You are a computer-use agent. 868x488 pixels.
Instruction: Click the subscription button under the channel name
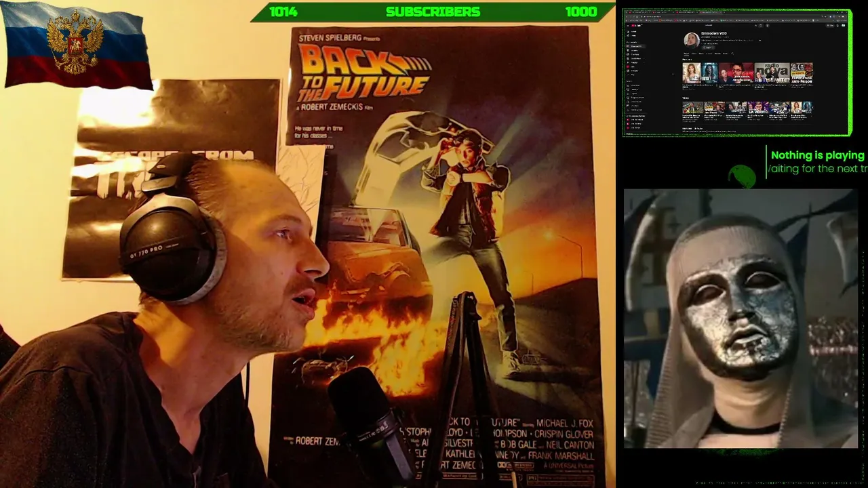[709, 47]
